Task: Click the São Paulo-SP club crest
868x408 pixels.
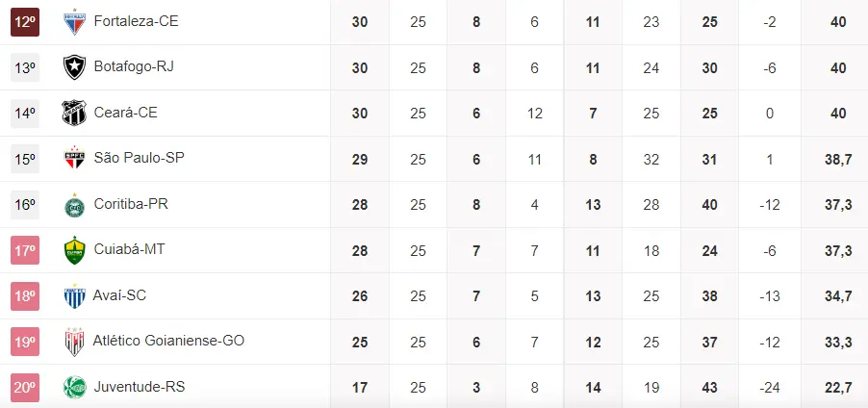Action: coord(74,159)
